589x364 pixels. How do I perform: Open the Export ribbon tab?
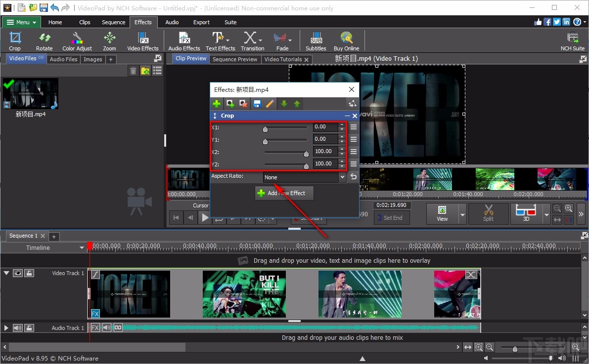coord(201,22)
